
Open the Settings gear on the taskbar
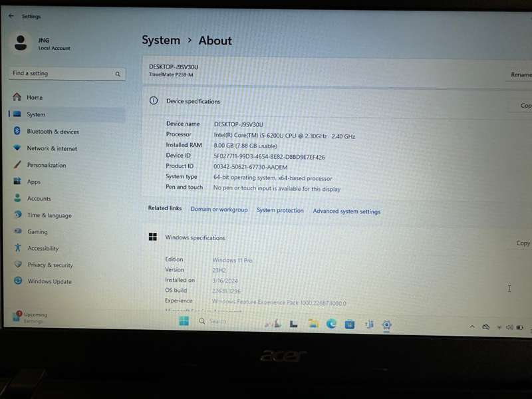click(386, 325)
